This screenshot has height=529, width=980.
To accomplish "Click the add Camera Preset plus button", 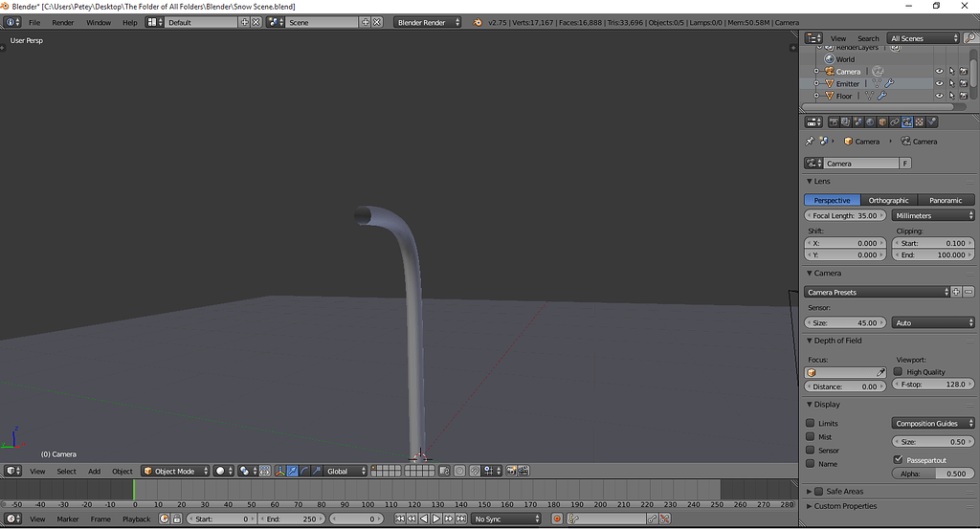I will (x=956, y=292).
